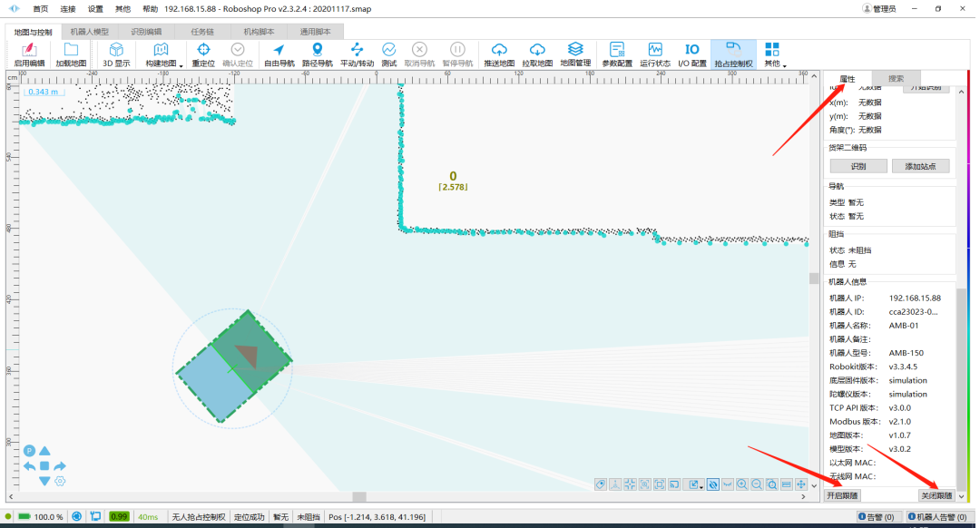Open the I/O 配置 panel
The height and width of the screenshot is (528, 980).
pos(691,54)
